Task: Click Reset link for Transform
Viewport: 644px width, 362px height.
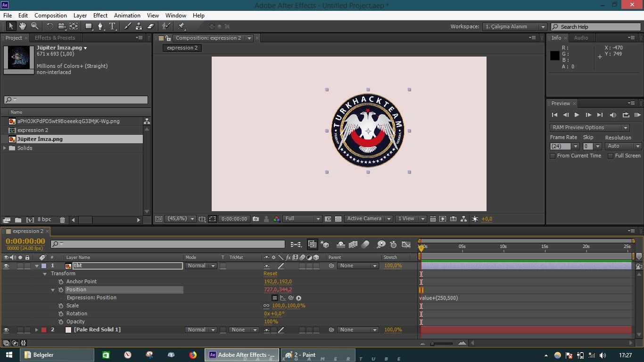Action: pyautogui.click(x=270, y=274)
